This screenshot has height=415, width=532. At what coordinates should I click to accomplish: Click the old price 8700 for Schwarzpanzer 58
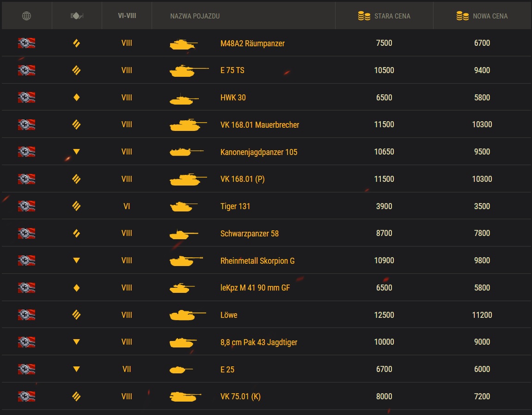[384, 233]
